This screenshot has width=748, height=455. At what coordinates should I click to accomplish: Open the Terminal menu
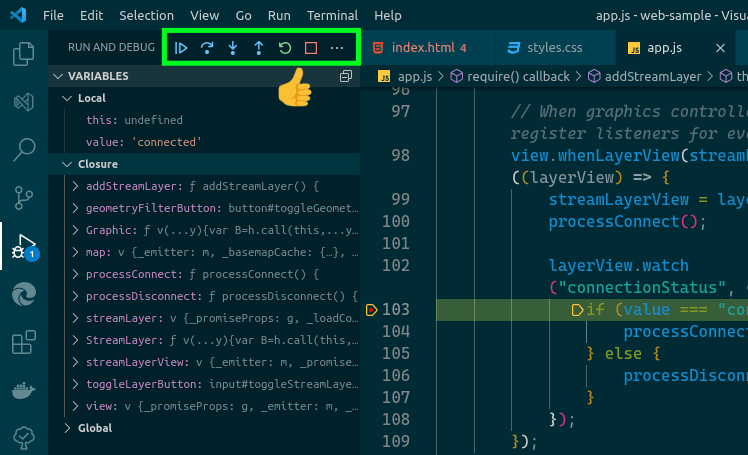point(331,16)
